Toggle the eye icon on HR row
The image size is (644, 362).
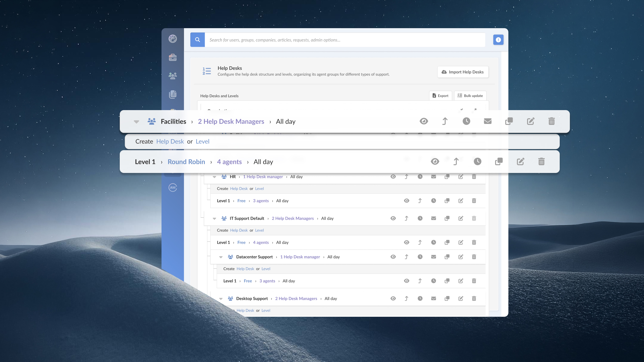[393, 176]
